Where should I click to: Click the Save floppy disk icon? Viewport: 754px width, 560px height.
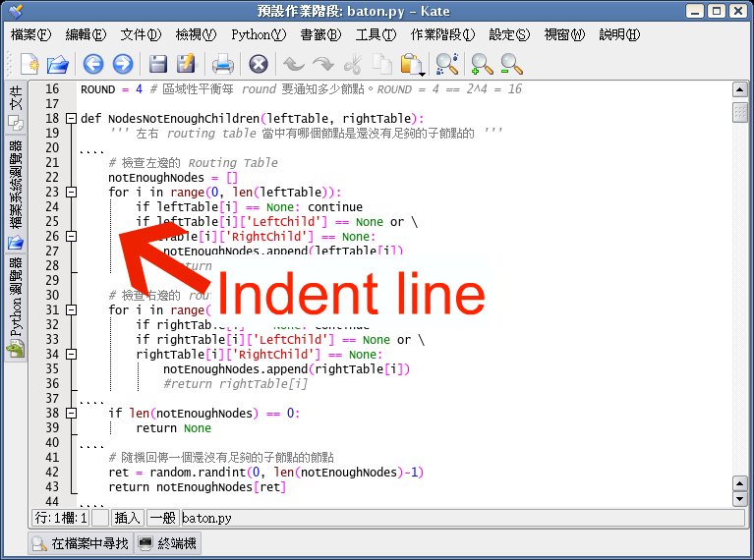157,65
